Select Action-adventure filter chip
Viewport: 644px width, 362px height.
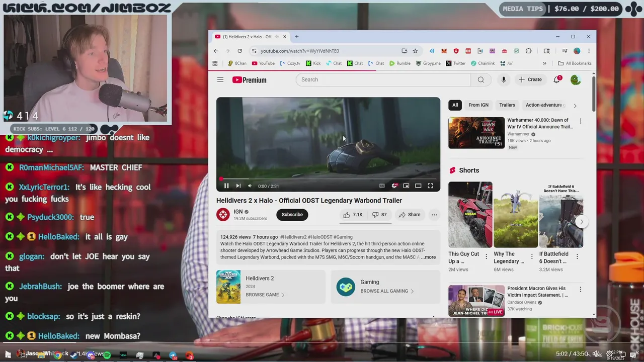coord(544,105)
